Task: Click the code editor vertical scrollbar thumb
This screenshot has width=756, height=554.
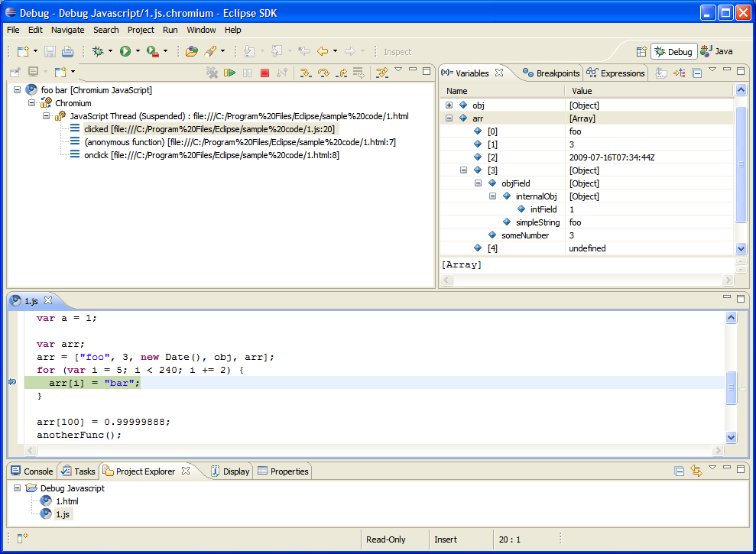Action: [732, 387]
